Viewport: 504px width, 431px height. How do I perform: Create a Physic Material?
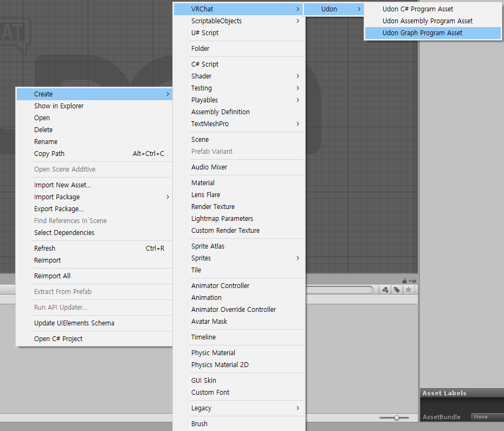238,352
